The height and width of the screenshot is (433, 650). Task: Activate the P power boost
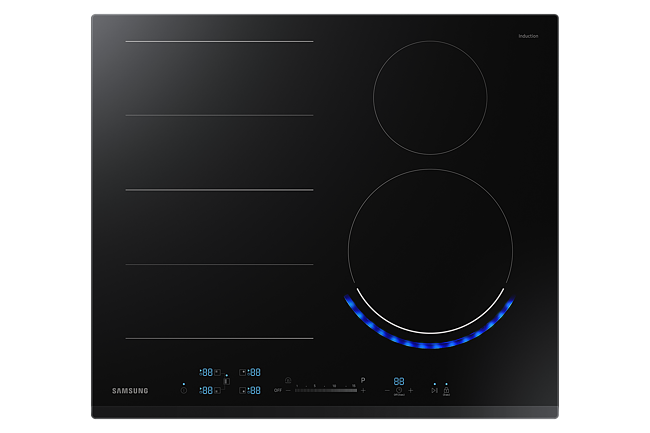point(363,380)
